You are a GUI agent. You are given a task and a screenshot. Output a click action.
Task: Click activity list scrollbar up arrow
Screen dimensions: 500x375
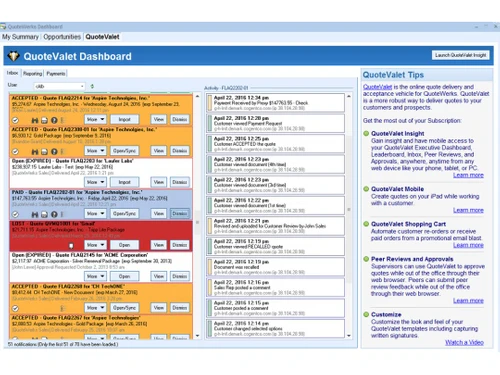[x=349, y=96]
